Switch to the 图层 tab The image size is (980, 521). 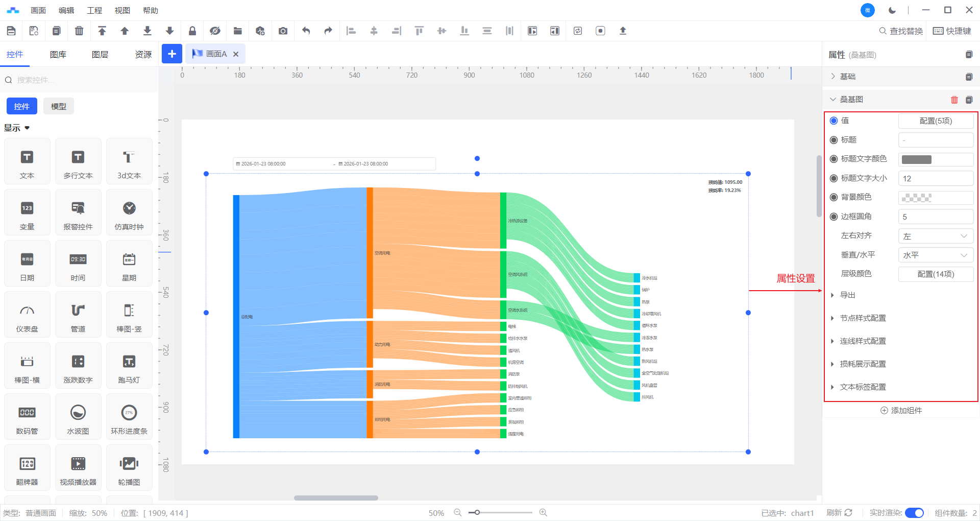coord(100,55)
